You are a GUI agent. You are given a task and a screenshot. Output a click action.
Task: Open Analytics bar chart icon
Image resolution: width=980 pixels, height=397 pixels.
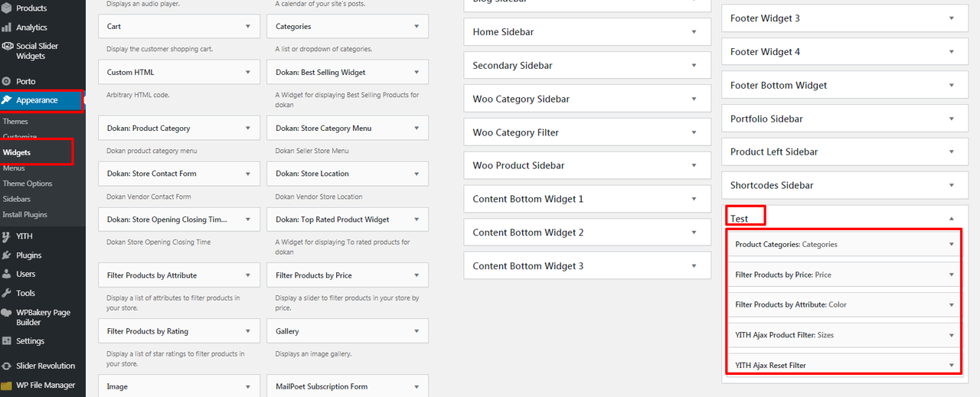click(7, 28)
